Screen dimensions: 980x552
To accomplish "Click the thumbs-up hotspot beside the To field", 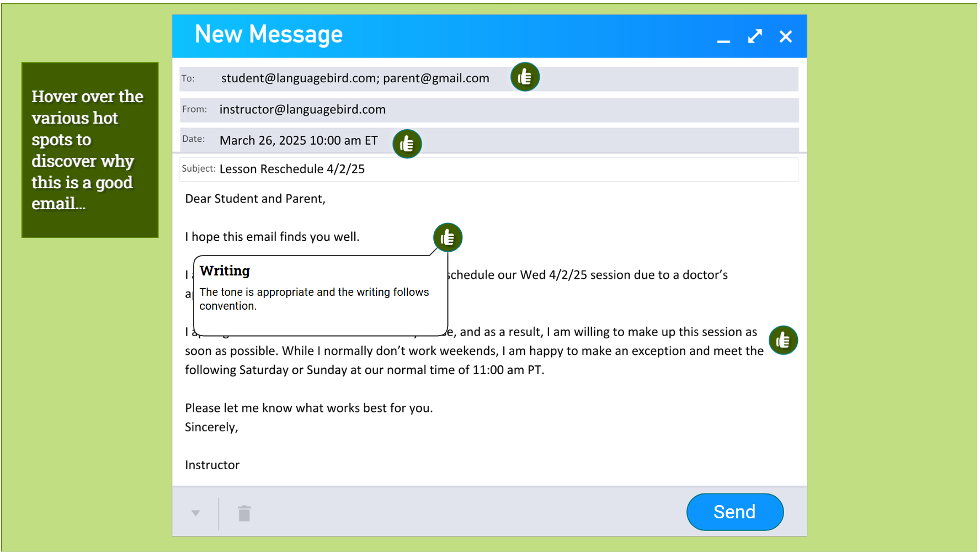I will click(525, 77).
